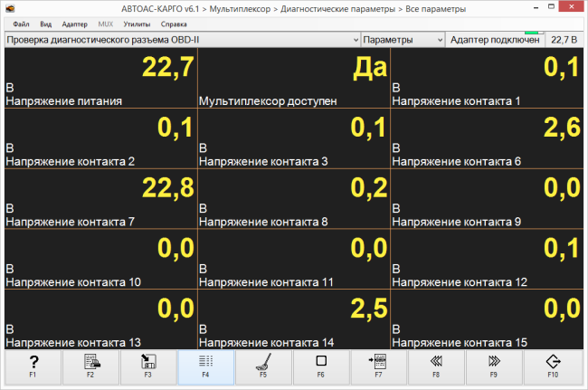Click the Адаптер подключен status field
This screenshot has height=390, width=588.
pos(495,40)
